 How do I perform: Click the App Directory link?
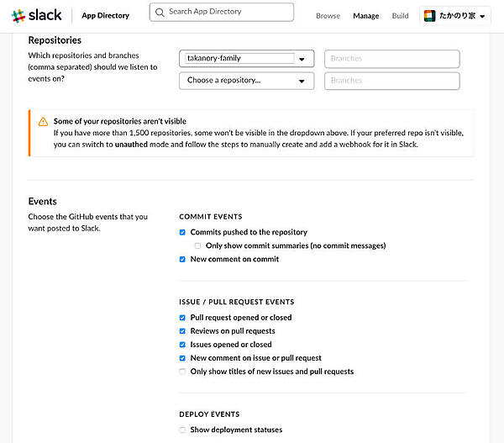tap(105, 15)
